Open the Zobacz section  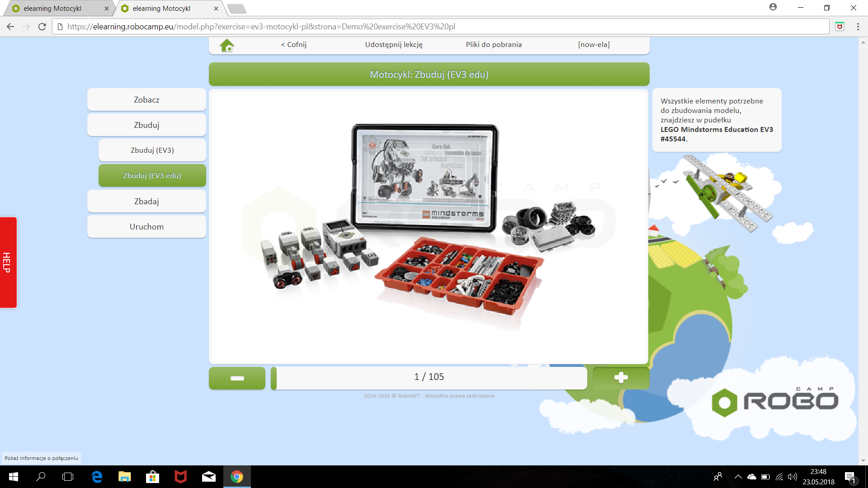coord(146,99)
